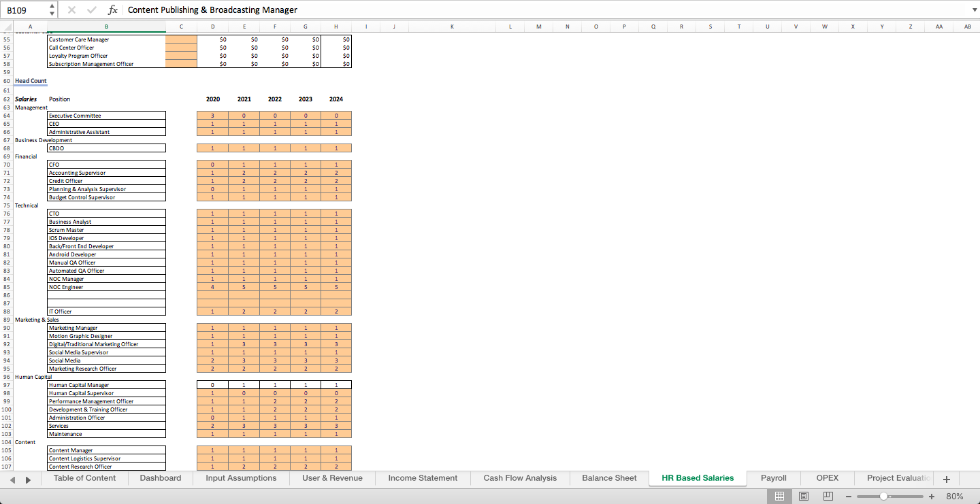Image resolution: width=980 pixels, height=504 pixels.
Task: Select column B header
Action: (106, 27)
